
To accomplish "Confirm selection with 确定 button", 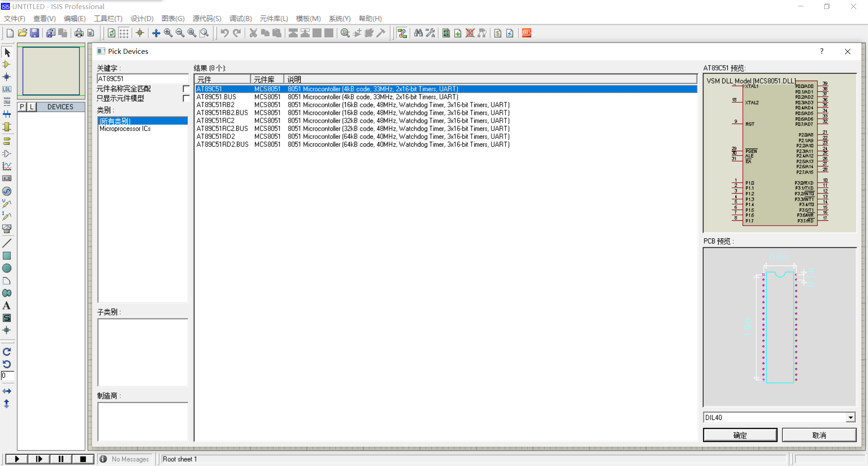I will (740, 435).
